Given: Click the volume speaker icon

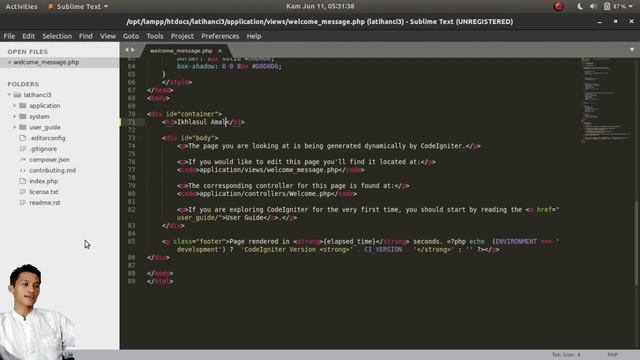Looking at the screenshot, I should [593, 7].
